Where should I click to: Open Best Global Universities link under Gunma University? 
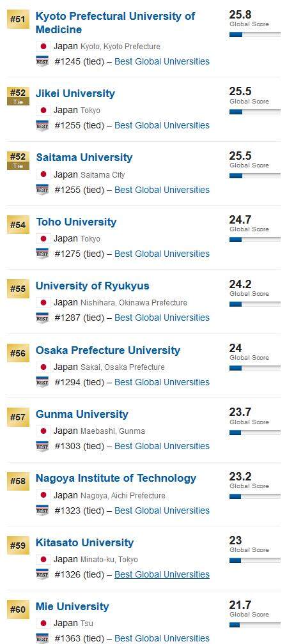tap(162, 446)
